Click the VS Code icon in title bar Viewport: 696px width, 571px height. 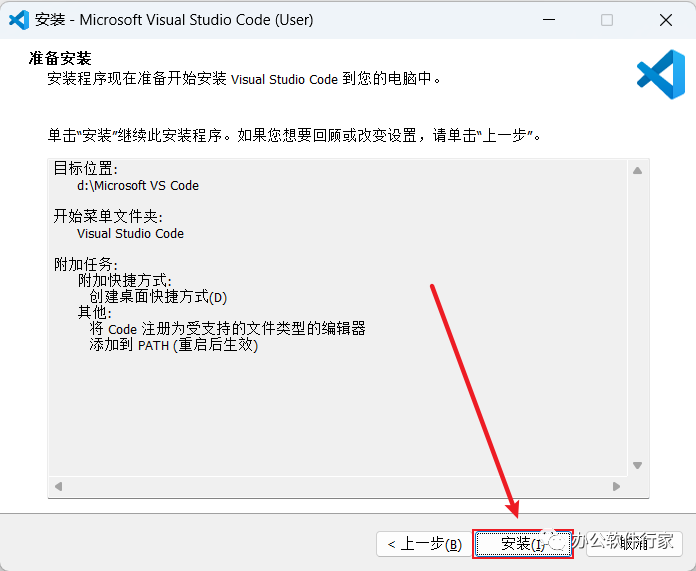tap(19, 20)
